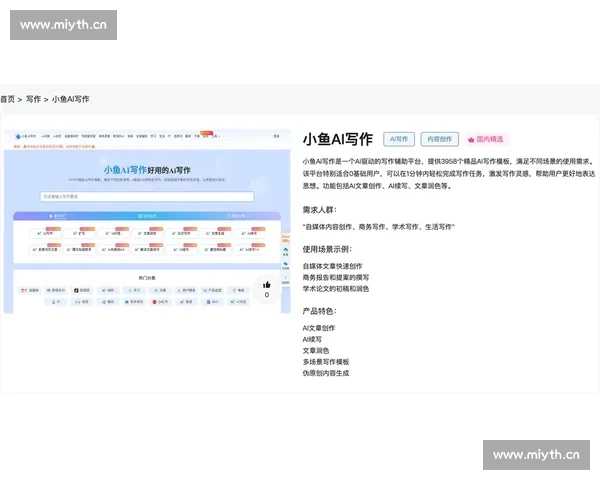This screenshot has width=600, height=480.
Task: Select the AI写作 tag button
Action: (399, 139)
